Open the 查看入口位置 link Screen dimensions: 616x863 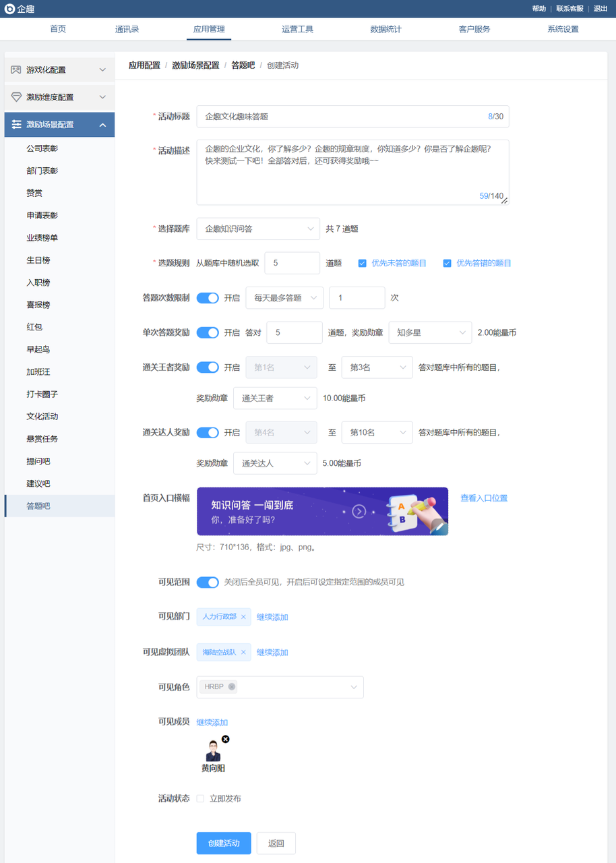pyautogui.click(x=483, y=498)
